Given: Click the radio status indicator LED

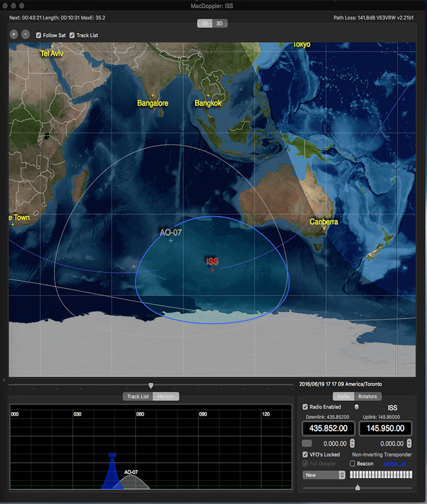Looking at the screenshot, I should click(x=357, y=407).
